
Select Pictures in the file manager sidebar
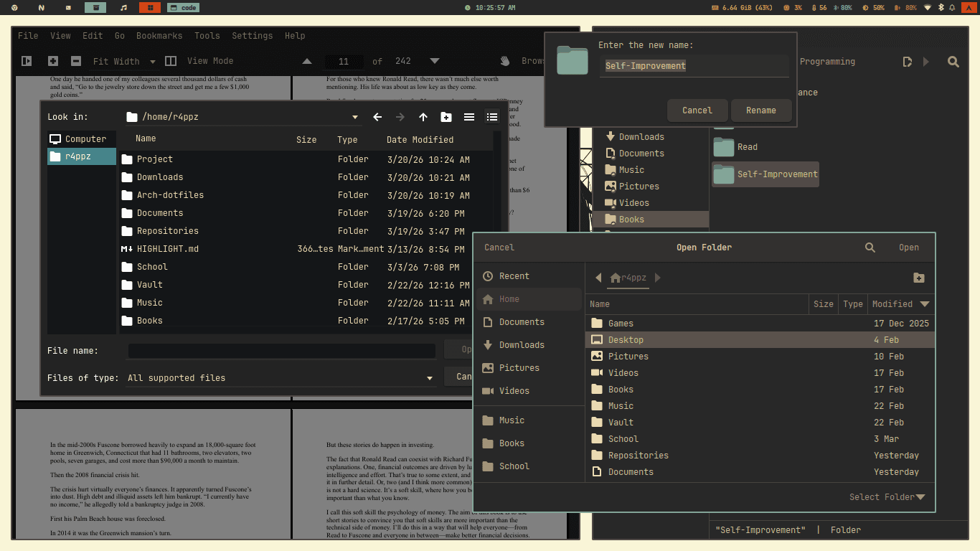click(x=651, y=187)
